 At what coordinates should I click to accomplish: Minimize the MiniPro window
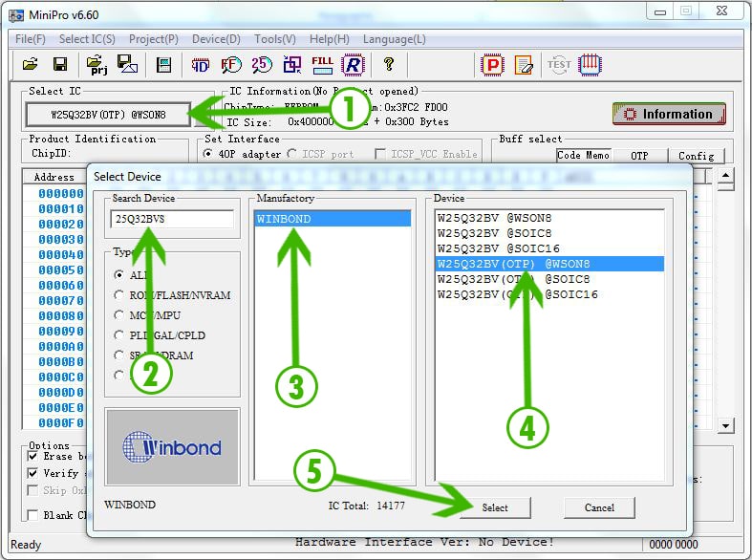(660, 11)
